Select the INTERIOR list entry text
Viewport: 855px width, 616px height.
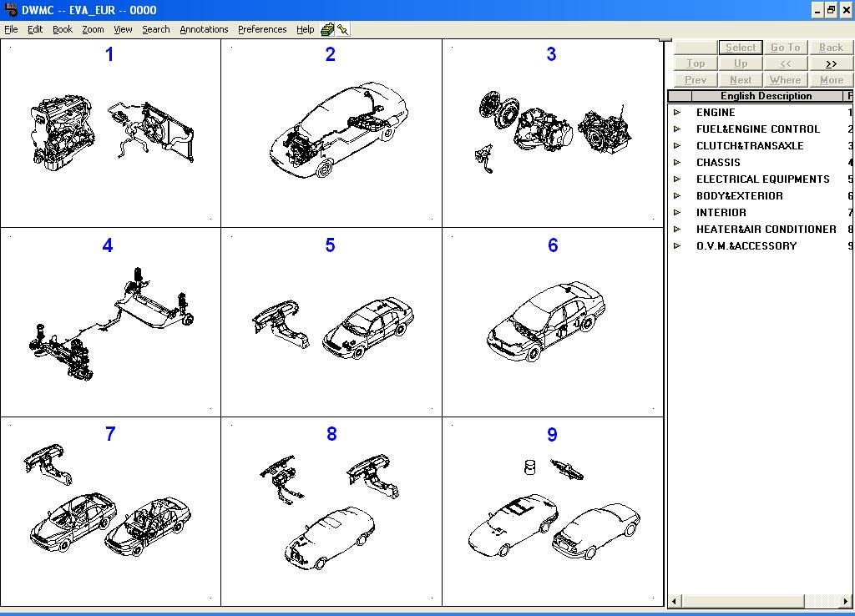(721, 213)
